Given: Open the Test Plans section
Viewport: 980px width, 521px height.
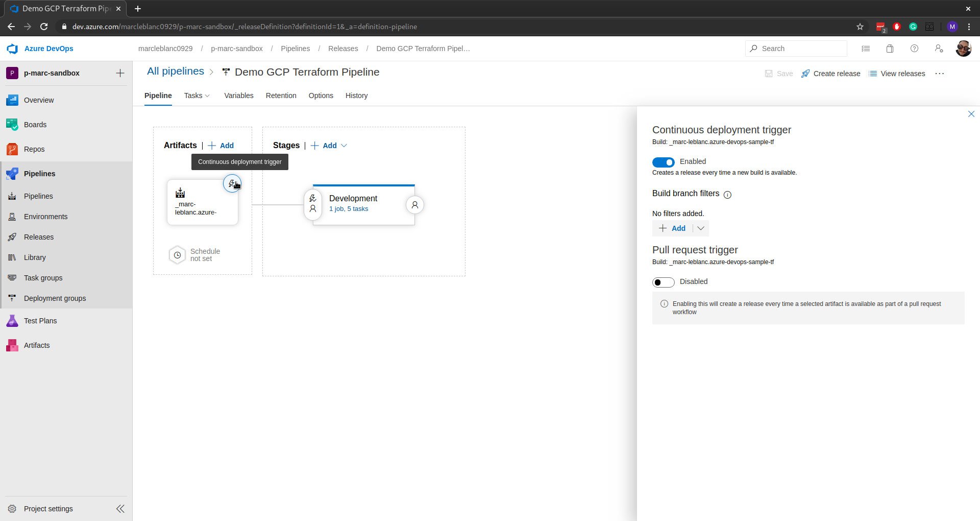Looking at the screenshot, I should coord(40,320).
